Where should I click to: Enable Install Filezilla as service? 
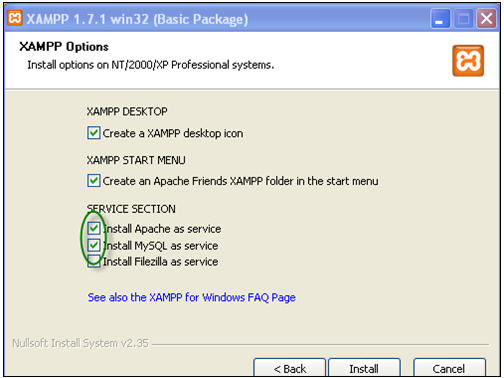[94, 261]
